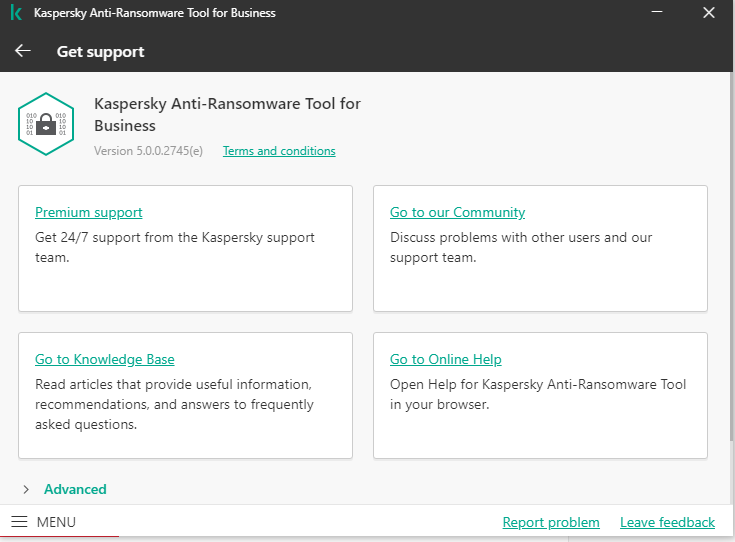
Task: Click the back arrow icon
Action: click(23, 51)
